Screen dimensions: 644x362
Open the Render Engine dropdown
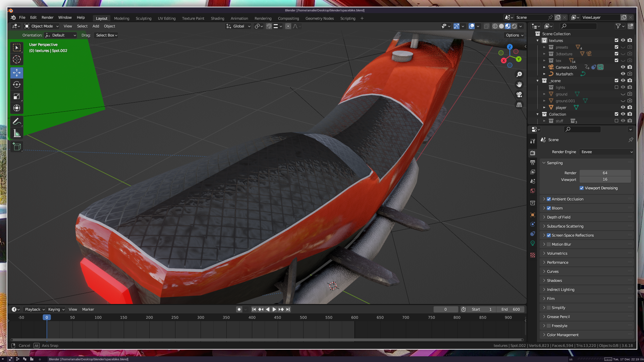606,152
